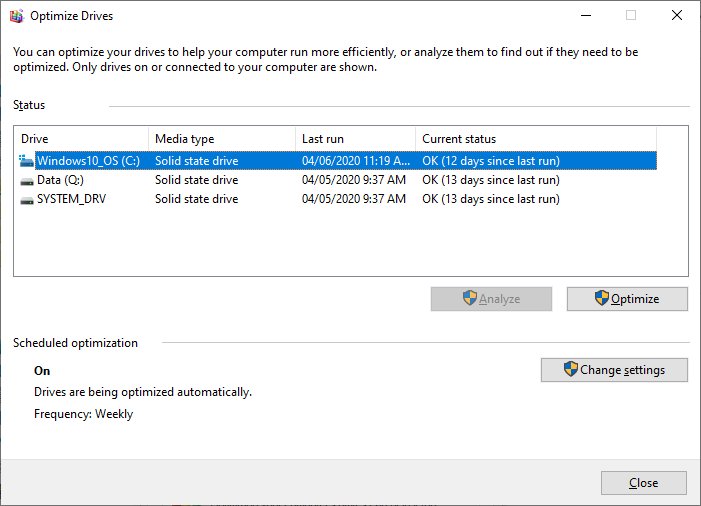Sort by the Drive column header
The image size is (701, 506).
(x=81, y=139)
